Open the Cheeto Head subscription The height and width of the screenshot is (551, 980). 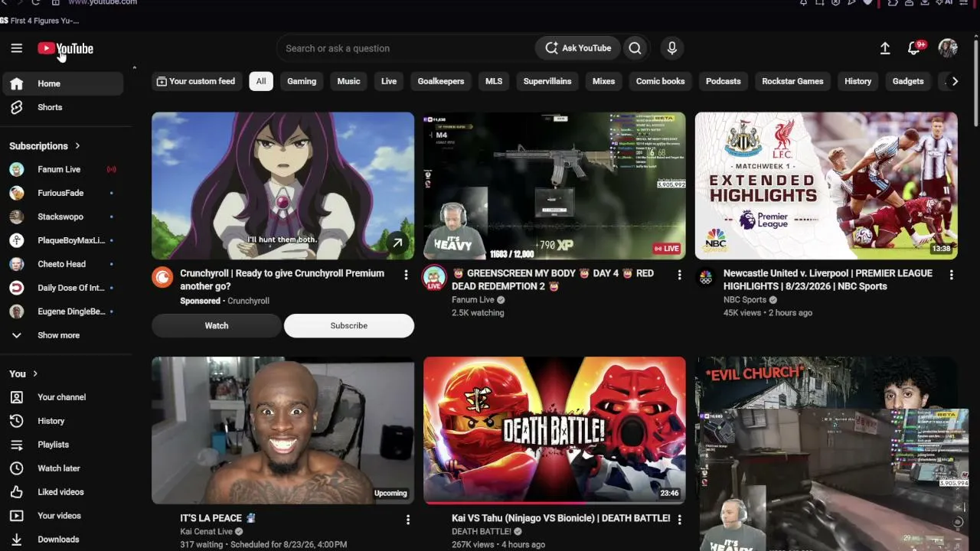63,264
